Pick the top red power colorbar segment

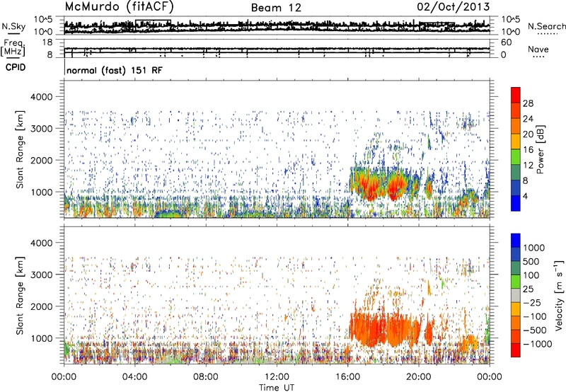(516, 96)
